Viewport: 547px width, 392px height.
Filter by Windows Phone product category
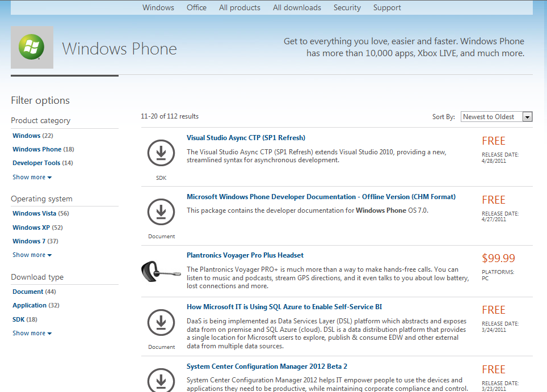click(37, 149)
